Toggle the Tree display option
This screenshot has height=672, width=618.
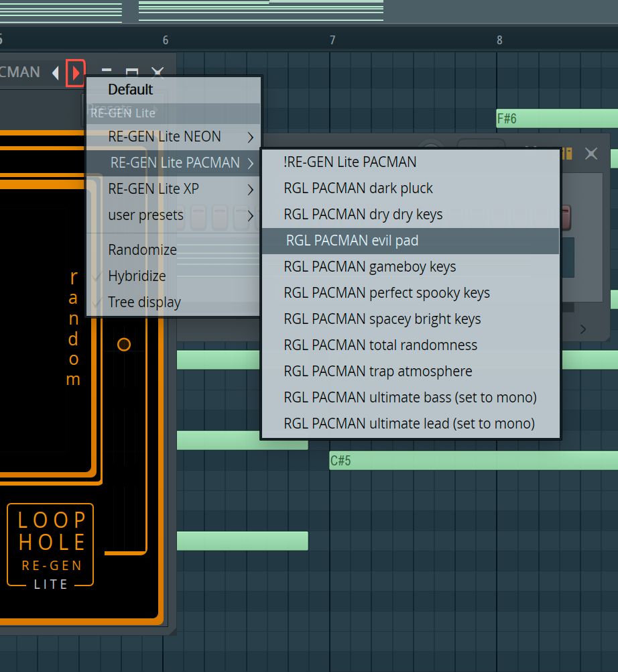144,302
